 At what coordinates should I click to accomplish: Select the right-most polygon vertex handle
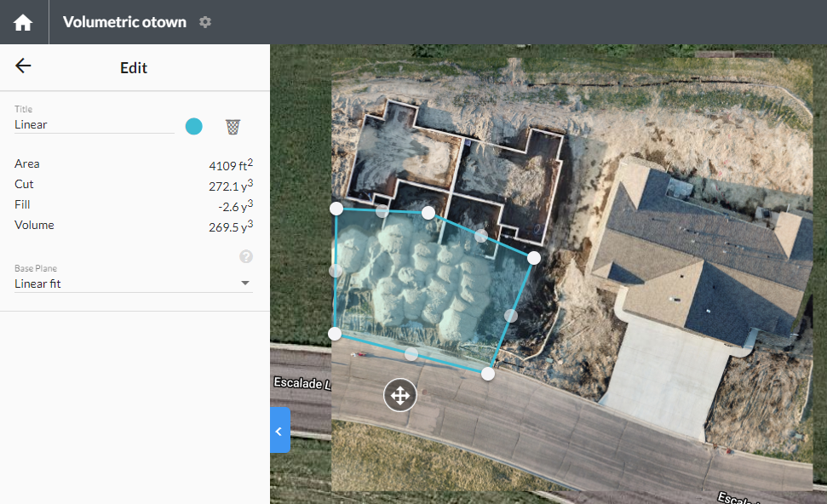(534, 258)
